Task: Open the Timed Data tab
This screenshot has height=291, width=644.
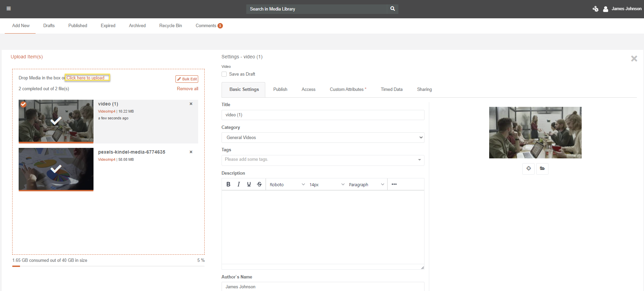Action: tap(391, 90)
